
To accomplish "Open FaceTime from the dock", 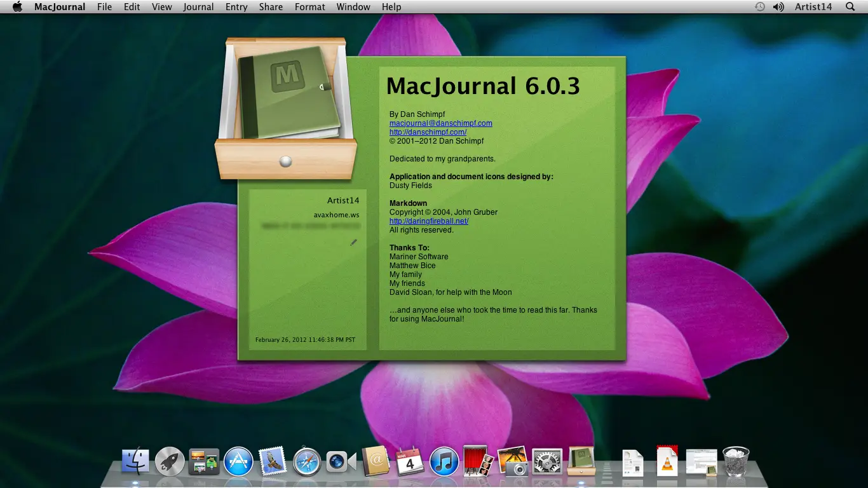I will [x=341, y=461].
